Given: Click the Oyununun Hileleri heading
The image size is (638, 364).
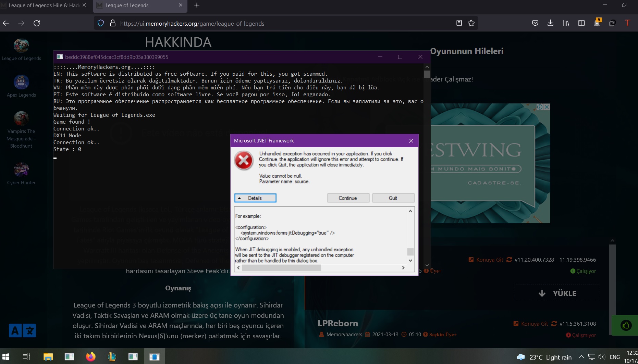Looking at the screenshot, I should [x=467, y=51].
